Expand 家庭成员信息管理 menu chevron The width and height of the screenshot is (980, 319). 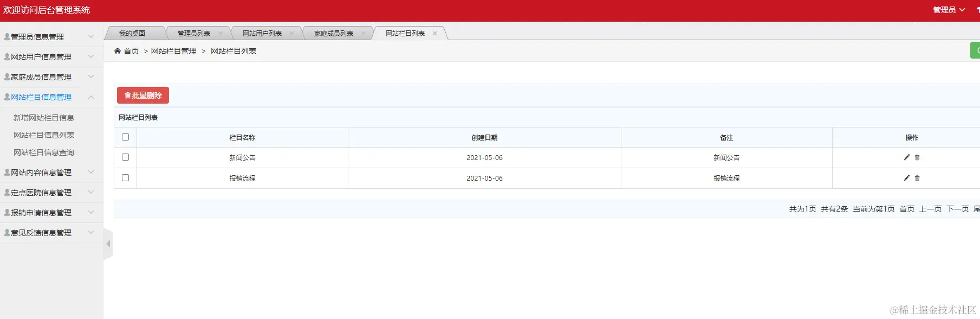[91, 76]
